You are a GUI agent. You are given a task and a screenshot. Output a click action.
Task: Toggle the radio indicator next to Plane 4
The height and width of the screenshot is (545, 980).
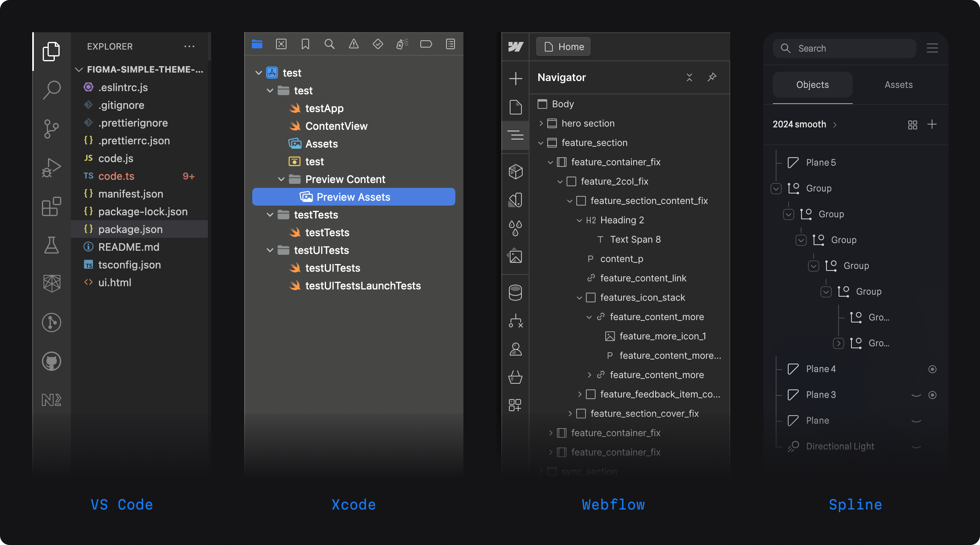(x=932, y=369)
